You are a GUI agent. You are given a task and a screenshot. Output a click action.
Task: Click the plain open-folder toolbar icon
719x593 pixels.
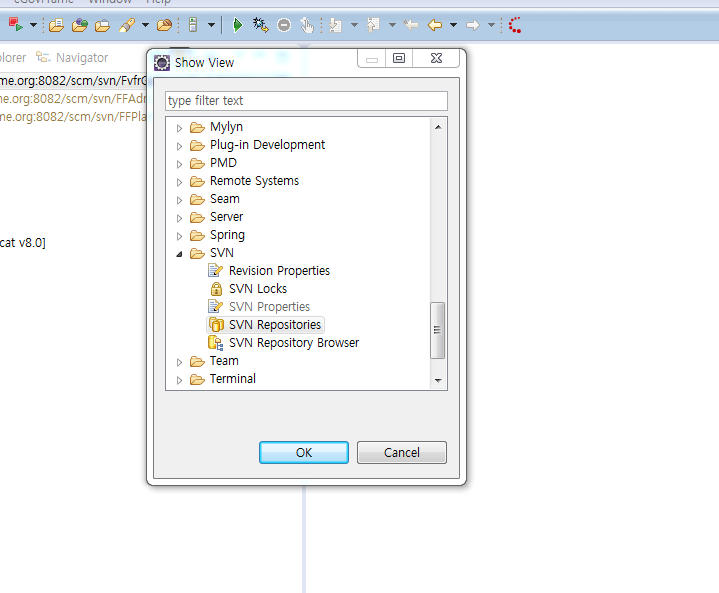tap(102, 25)
